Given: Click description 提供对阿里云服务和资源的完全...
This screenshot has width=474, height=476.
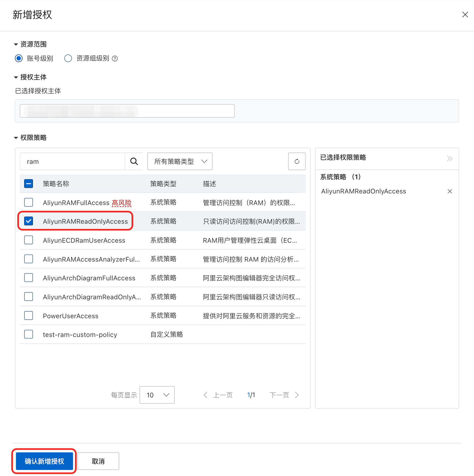Looking at the screenshot, I should coord(252,316).
